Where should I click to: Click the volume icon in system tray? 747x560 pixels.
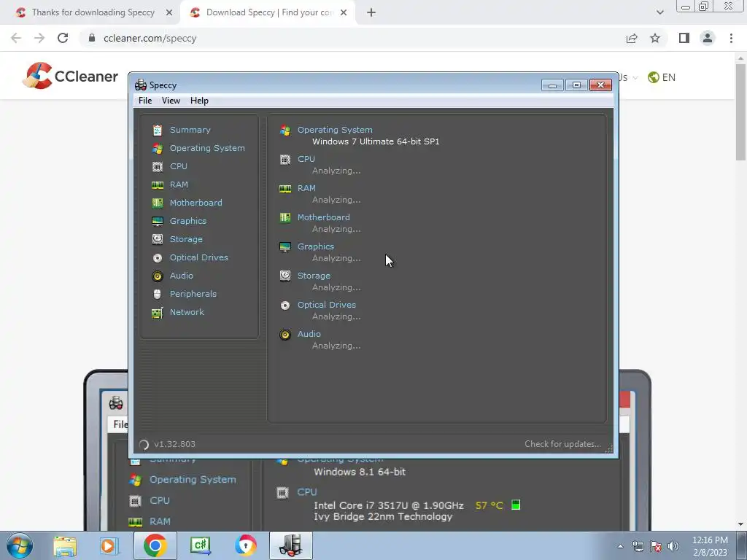673,546
